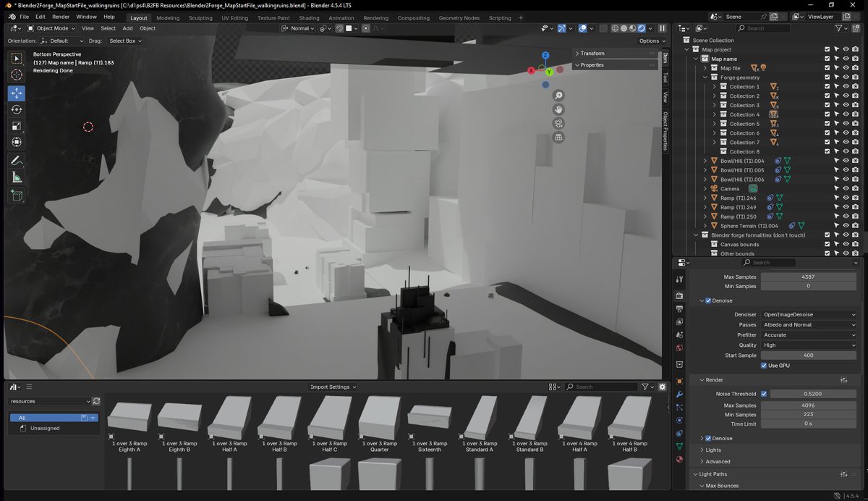Click the Noise Threshold 0.5200 value slider
The width and height of the screenshot is (868, 501).
click(814, 394)
